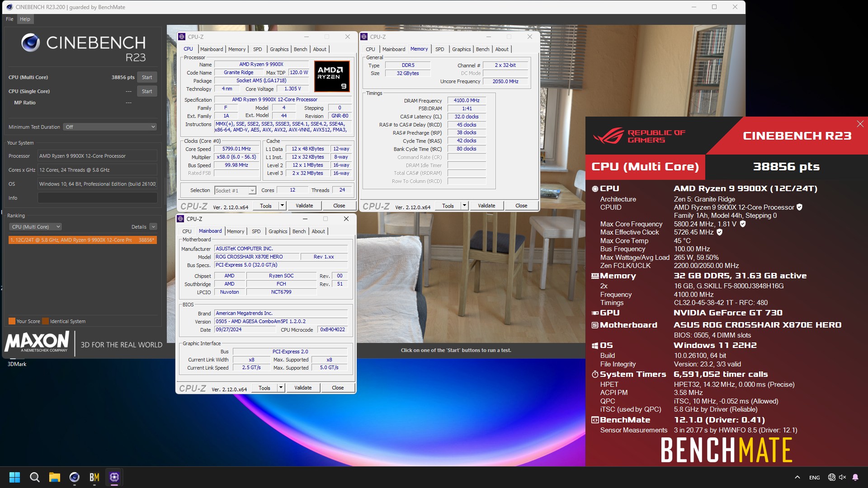This screenshot has width=868, height=488.
Task: Start the CPU Multi Core test
Action: coord(147,77)
